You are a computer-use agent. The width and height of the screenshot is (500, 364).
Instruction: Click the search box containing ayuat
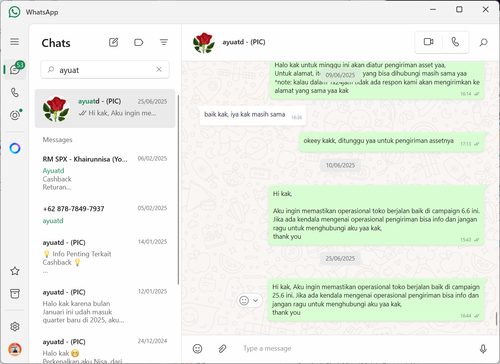click(x=105, y=70)
